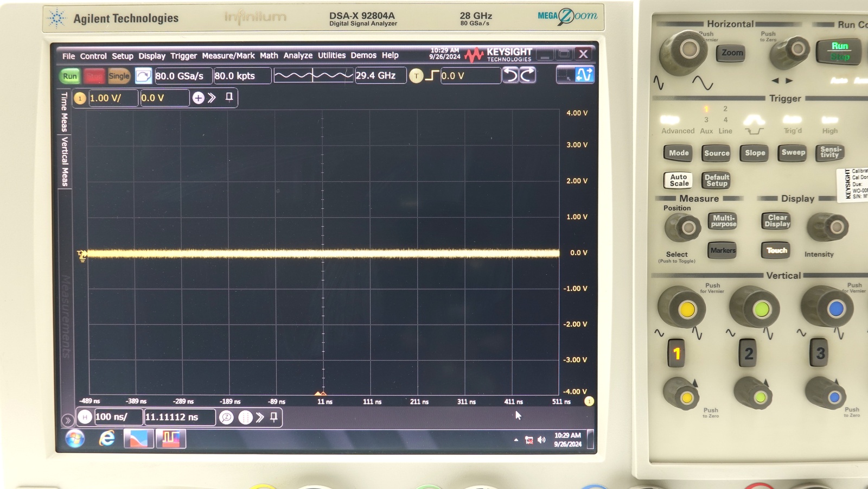Open the Math menu
Viewport: 868px width, 489px height.
(269, 55)
